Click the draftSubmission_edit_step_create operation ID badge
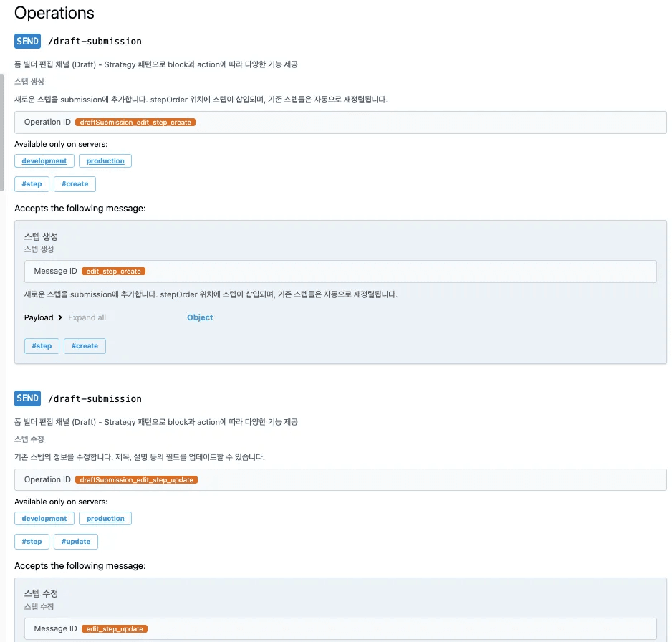This screenshot has width=672, height=642. [x=135, y=123]
